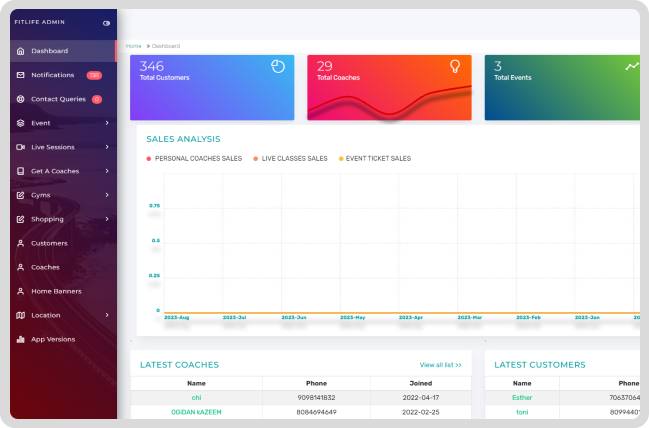Open the Coaches menu item
This screenshot has width=649, height=428.
point(63,267)
